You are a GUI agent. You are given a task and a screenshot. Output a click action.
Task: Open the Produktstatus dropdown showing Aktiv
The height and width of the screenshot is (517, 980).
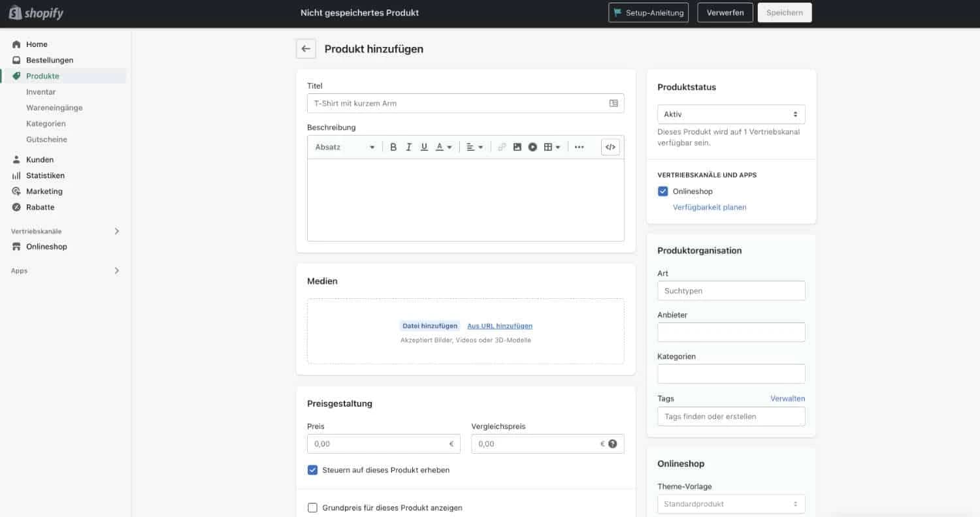(x=730, y=114)
